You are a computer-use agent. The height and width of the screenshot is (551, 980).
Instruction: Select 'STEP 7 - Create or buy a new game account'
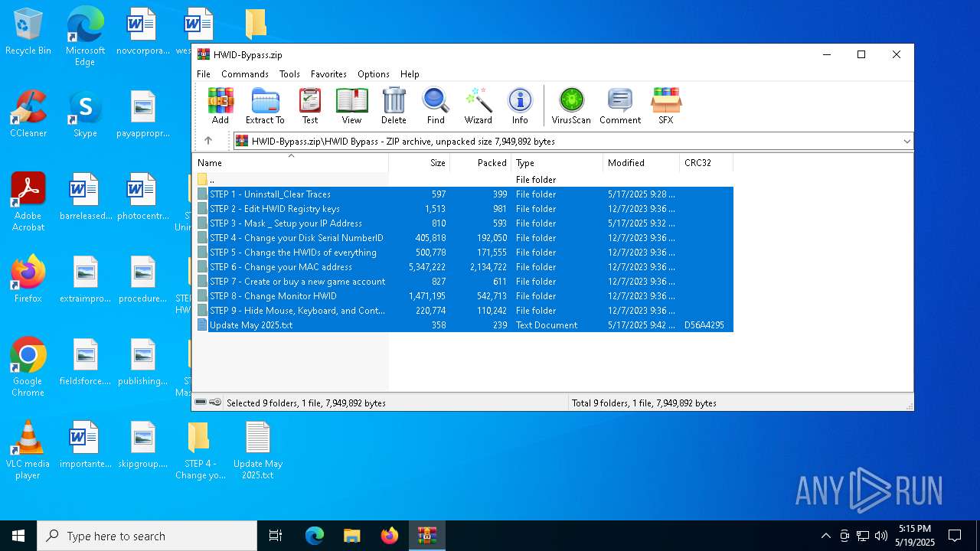(463, 282)
